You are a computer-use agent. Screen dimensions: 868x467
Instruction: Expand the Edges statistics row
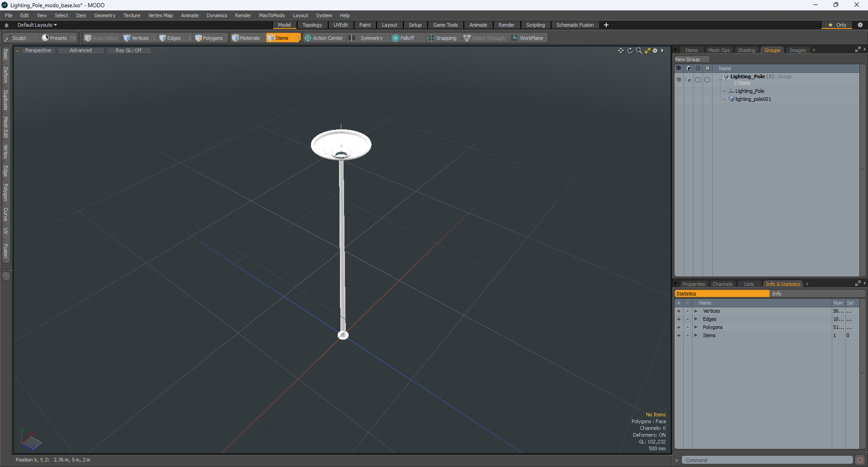[x=696, y=319]
